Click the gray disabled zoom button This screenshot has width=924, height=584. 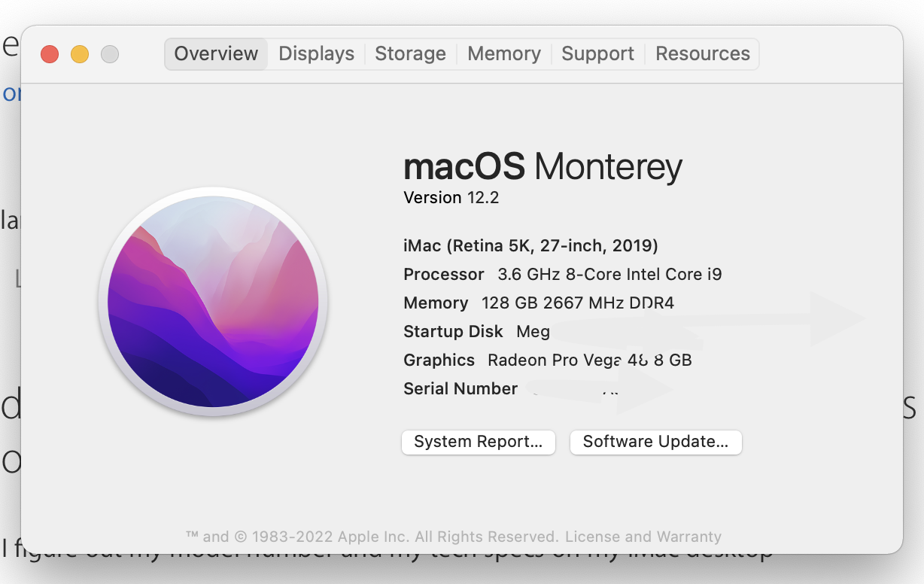pyautogui.click(x=110, y=54)
